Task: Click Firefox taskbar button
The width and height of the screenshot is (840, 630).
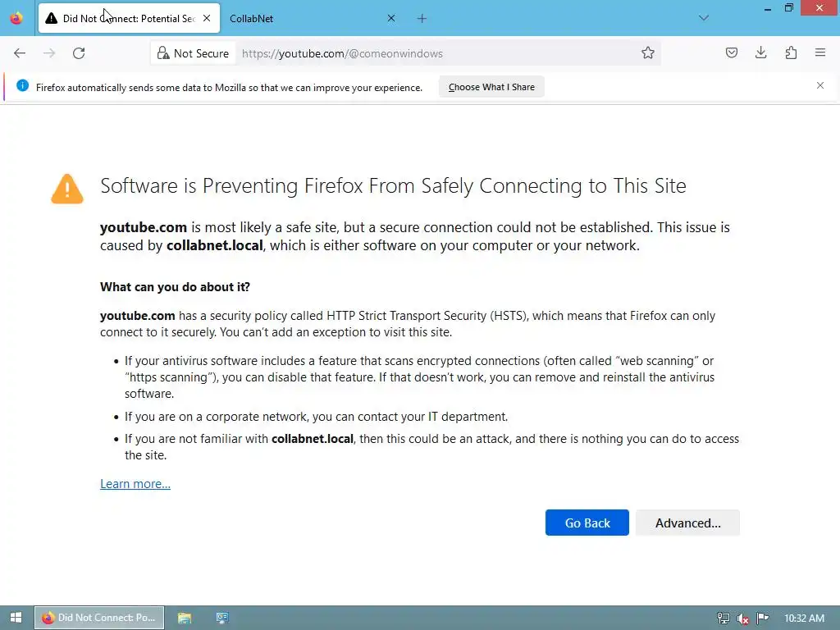Action: pos(99,618)
